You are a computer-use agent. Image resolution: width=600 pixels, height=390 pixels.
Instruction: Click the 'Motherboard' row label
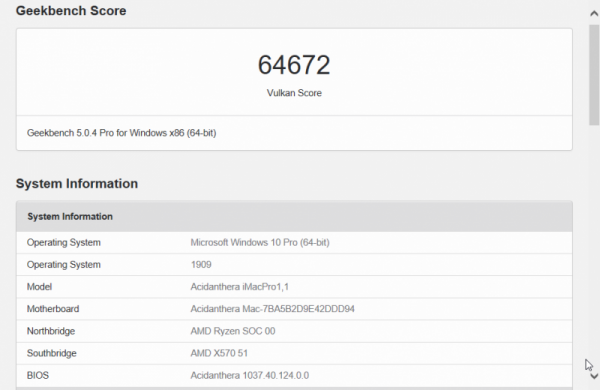coord(53,309)
